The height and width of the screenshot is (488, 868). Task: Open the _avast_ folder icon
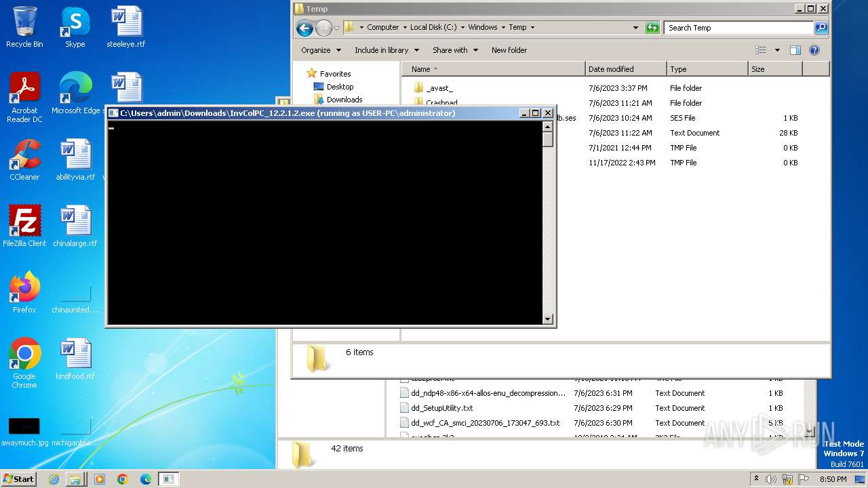point(418,88)
